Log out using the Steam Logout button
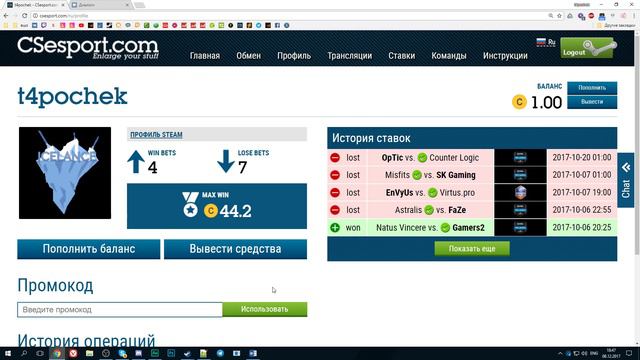This screenshot has height=360, width=640. 588,48
